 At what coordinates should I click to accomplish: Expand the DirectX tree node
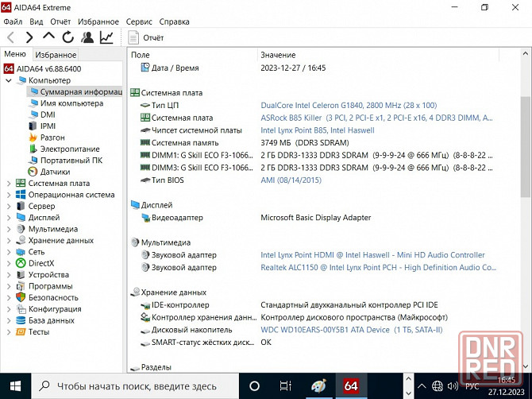pyautogui.click(x=9, y=264)
